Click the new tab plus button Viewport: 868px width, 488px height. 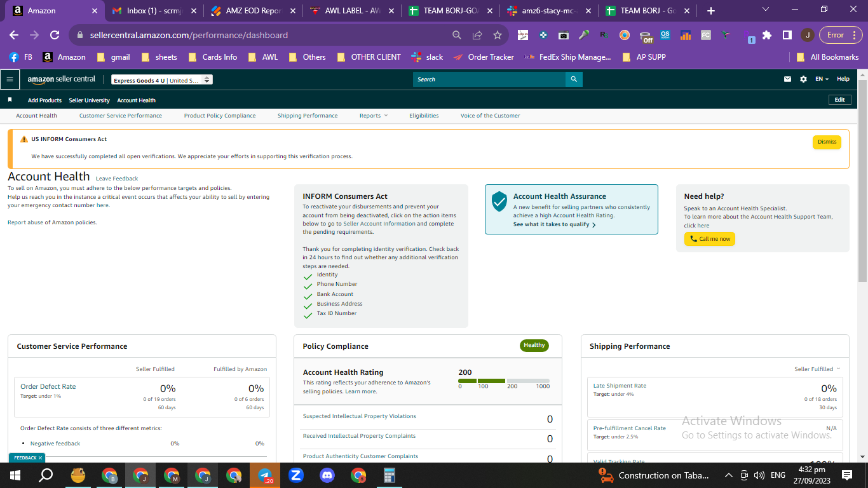710,11
